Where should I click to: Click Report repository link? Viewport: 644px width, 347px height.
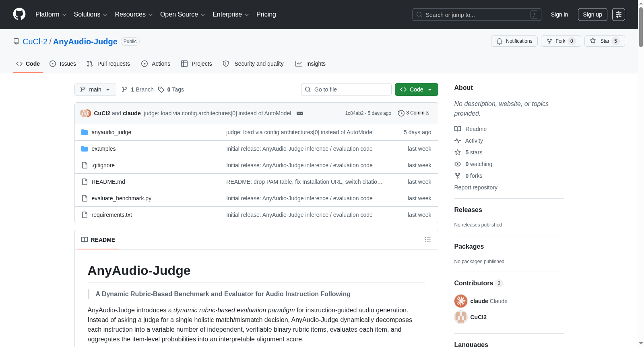click(x=476, y=187)
